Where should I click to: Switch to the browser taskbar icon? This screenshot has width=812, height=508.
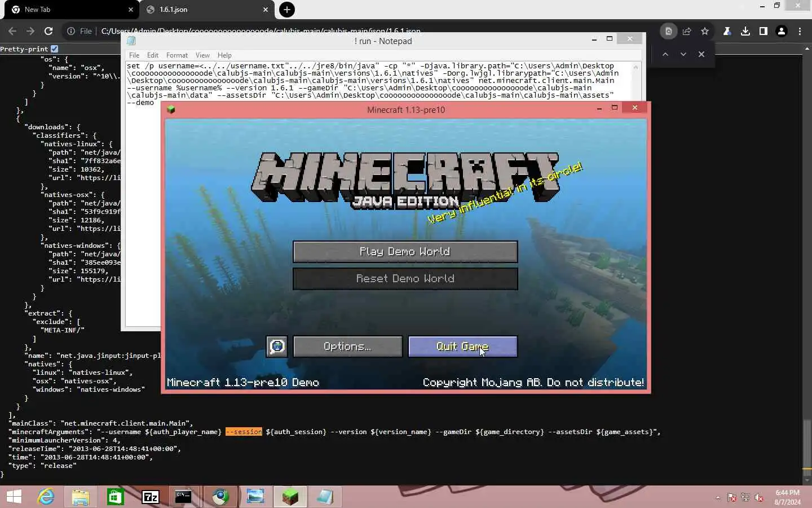(x=220, y=497)
